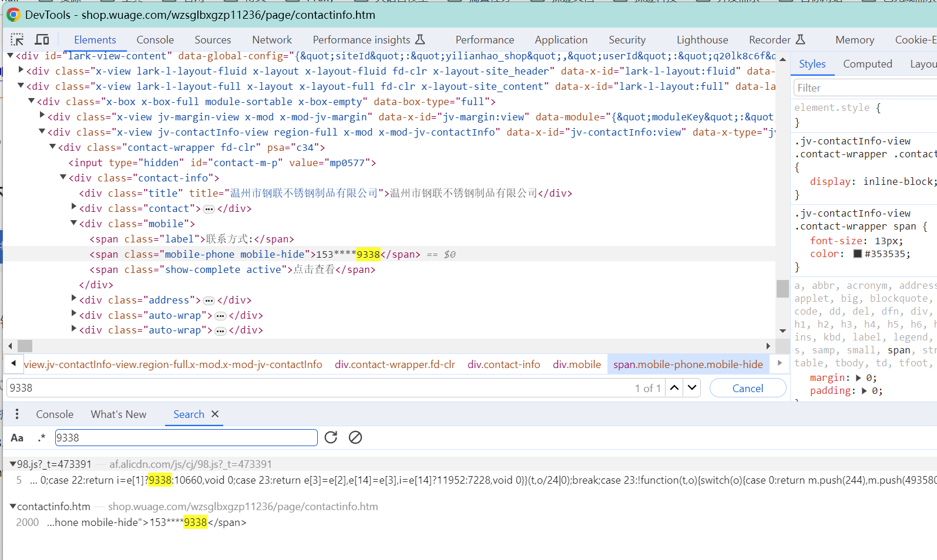This screenshot has width=937, height=560.
Task: Collapse the contact-wrapper div node
Action: [52, 147]
